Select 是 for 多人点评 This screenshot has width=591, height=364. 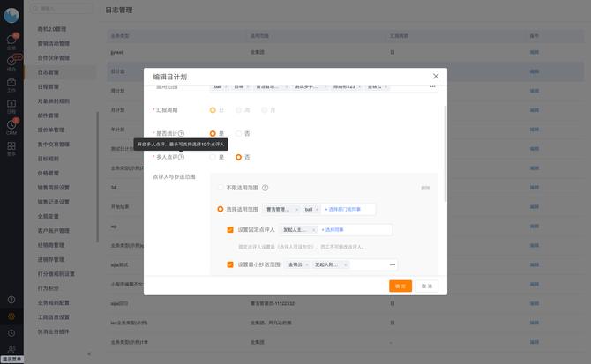[x=213, y=157]
